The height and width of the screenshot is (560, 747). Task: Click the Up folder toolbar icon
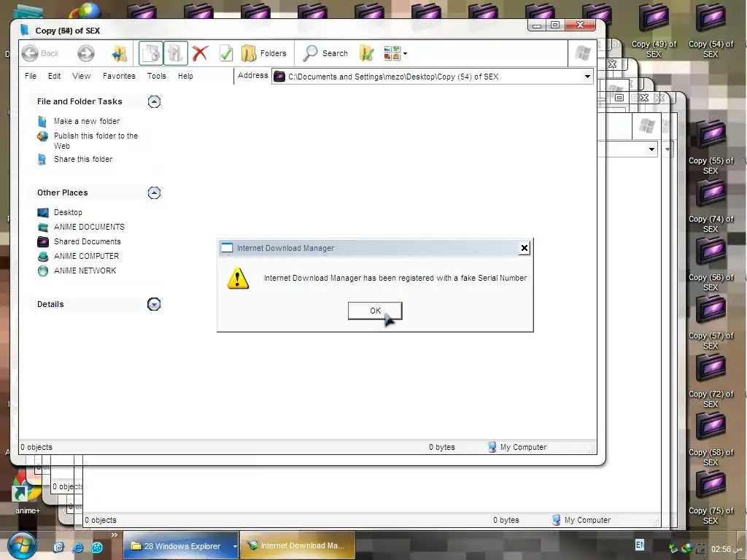coord(120,53)
